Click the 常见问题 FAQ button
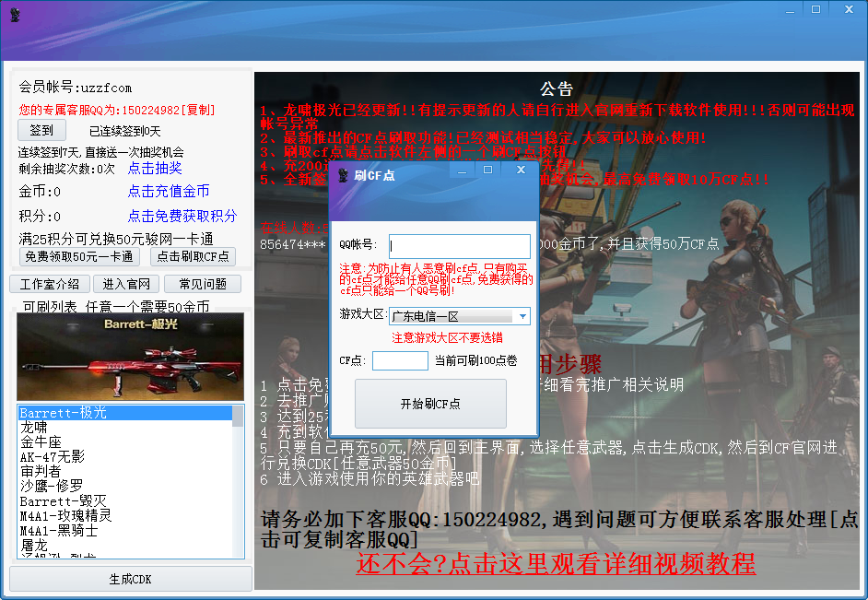This screenshot has width=868, height=600. tap(202, 283)
